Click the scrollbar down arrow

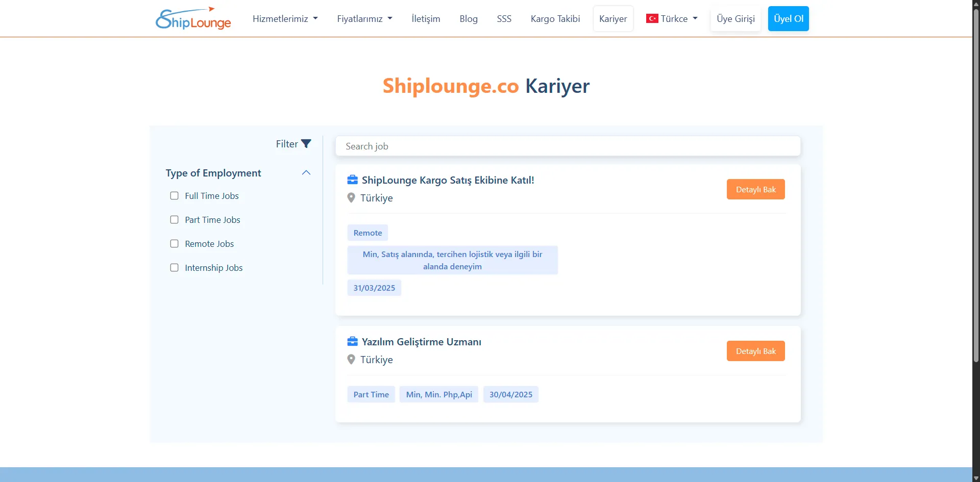point(976,478)
